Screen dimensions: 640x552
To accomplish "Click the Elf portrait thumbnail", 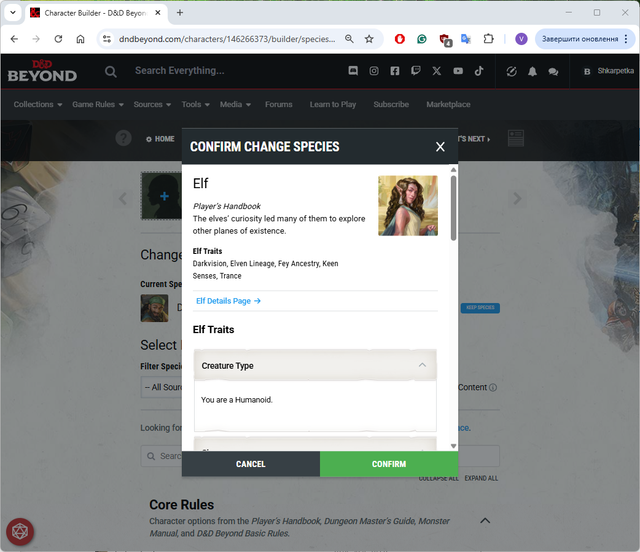I will [x=408, y=206].
